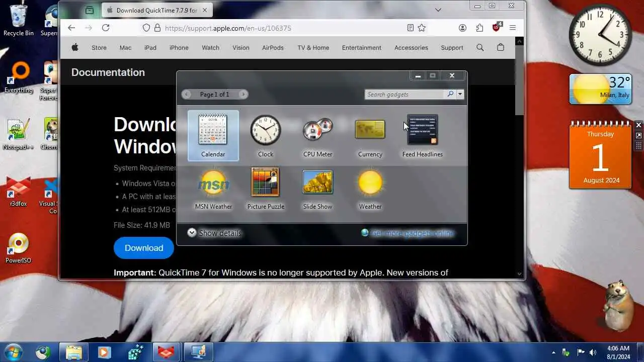Image resolution: width=644 pixels, height=362 pixels.
Task: Close the desktop calendar gadget
Action: point(638,125)
